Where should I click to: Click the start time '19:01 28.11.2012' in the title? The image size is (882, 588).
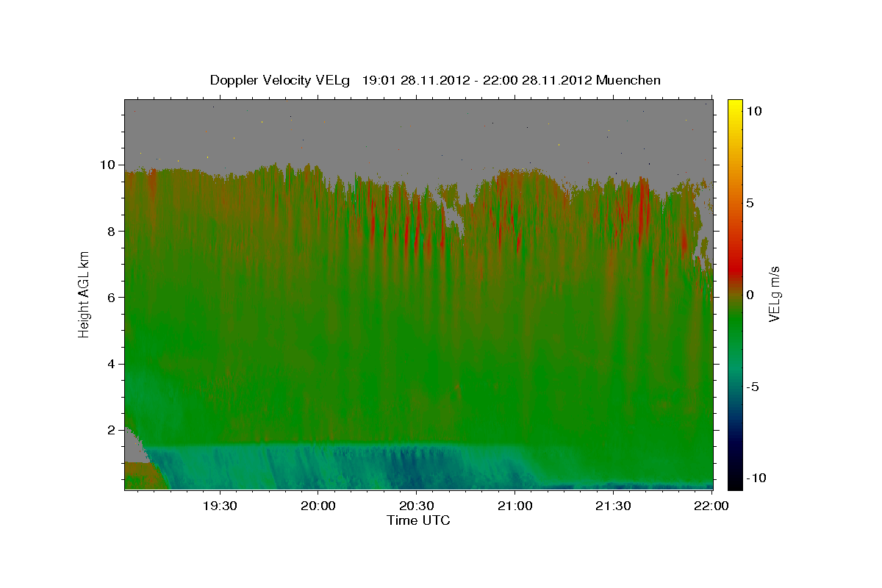coord(415,80)
